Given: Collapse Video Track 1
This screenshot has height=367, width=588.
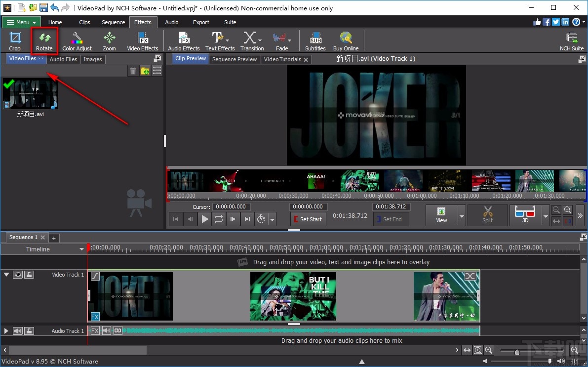Looking at the screenshot, I should [x=6, y=275].
